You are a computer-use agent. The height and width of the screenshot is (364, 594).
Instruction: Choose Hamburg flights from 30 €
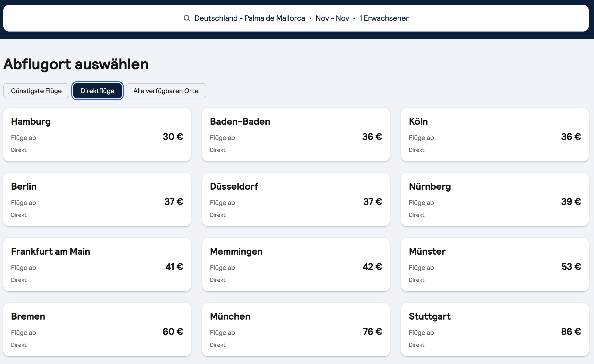pos(97,134)
